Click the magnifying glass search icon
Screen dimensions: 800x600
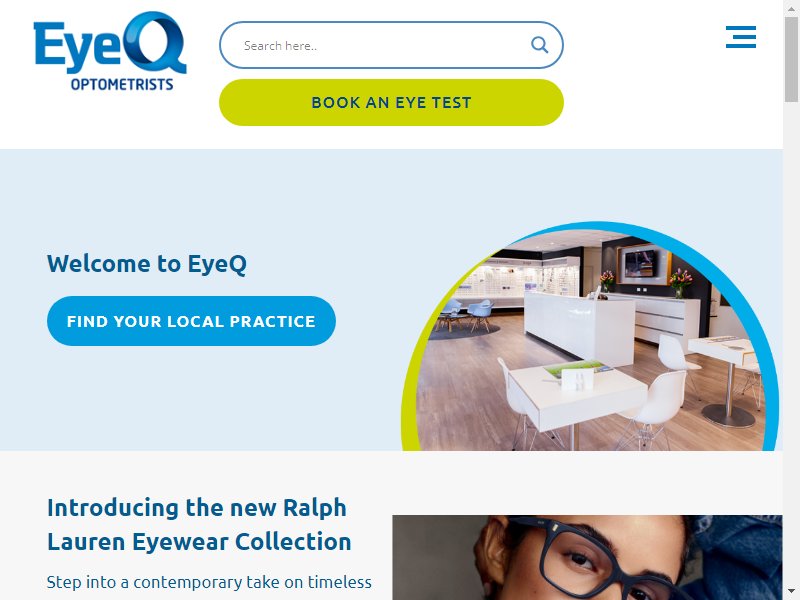[539, 45]
